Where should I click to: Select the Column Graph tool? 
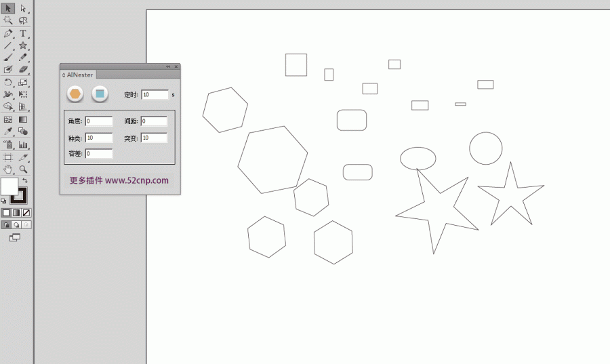pos(23,144)
